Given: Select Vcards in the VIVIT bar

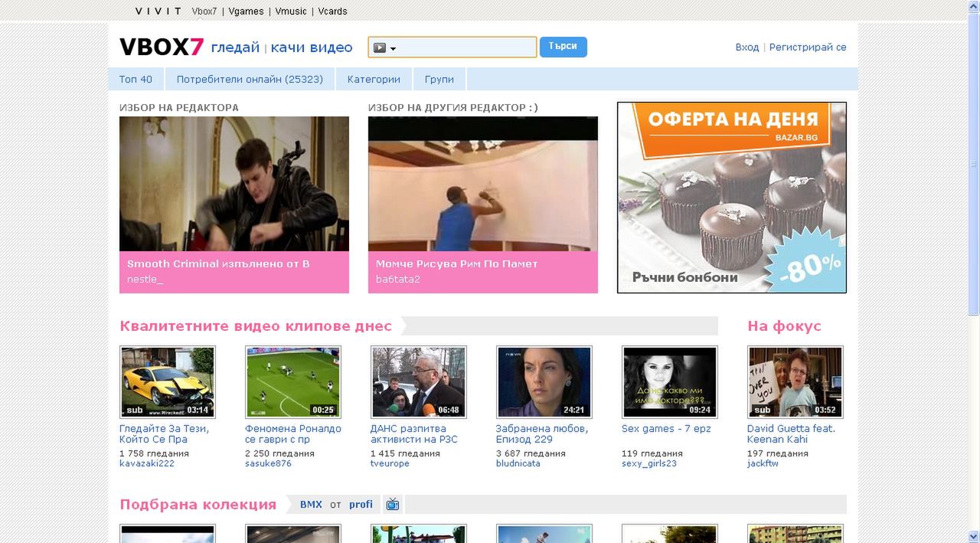Looking at the screenshot, I should click(332, 11).
